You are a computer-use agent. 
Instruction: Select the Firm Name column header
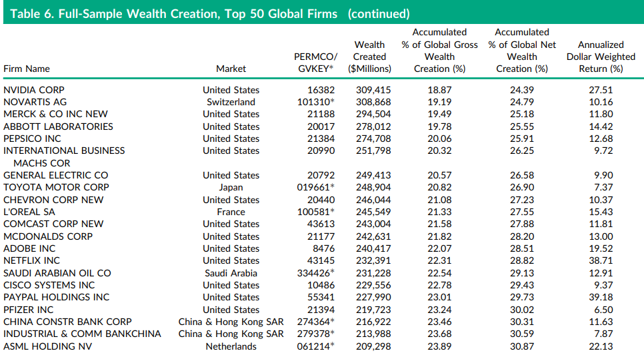27,69
